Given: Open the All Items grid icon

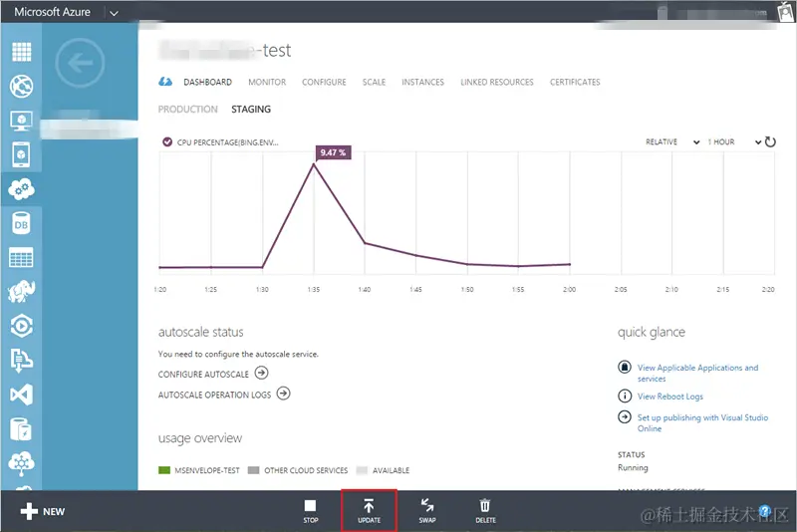Looking at the screenshot, I should click(21, 52).
